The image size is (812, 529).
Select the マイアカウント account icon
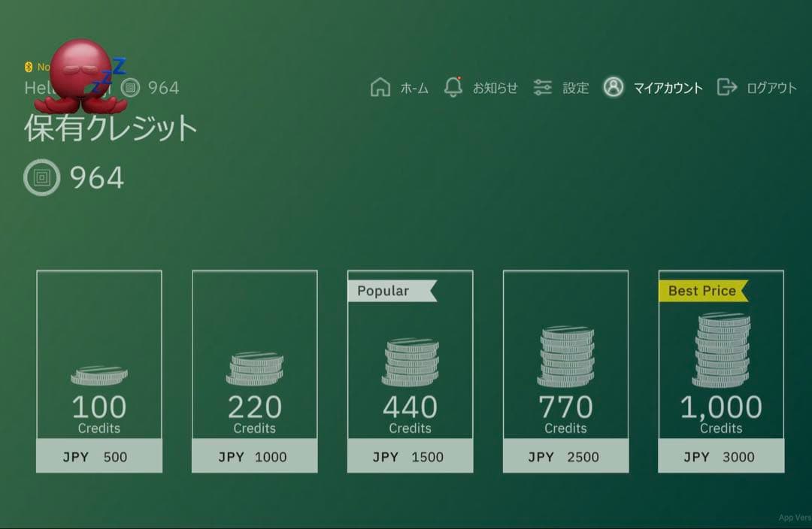pos(614,87)
